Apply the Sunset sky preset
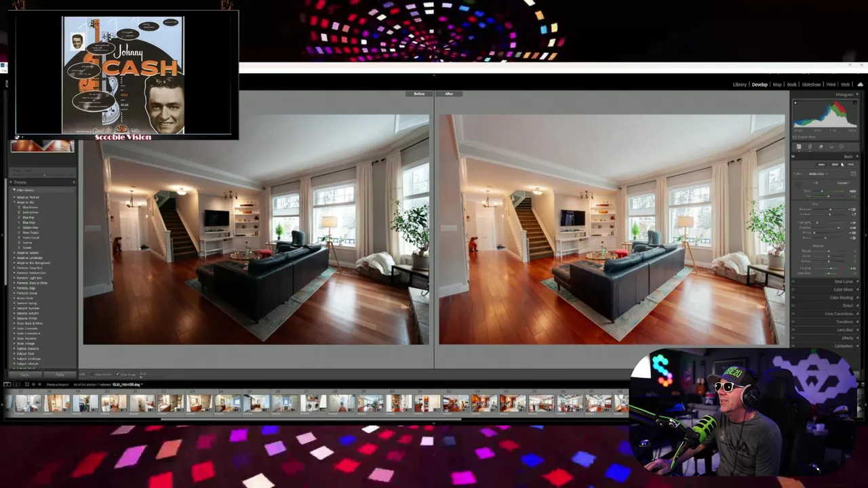Viewport: 868px width, 488px height. (x=27, y=247)
